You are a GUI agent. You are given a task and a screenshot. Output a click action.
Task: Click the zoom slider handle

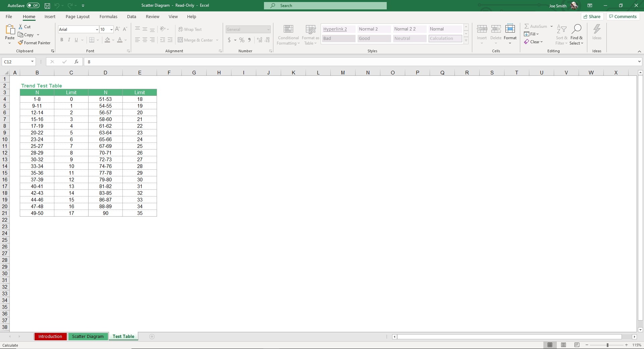click(607, 345)
